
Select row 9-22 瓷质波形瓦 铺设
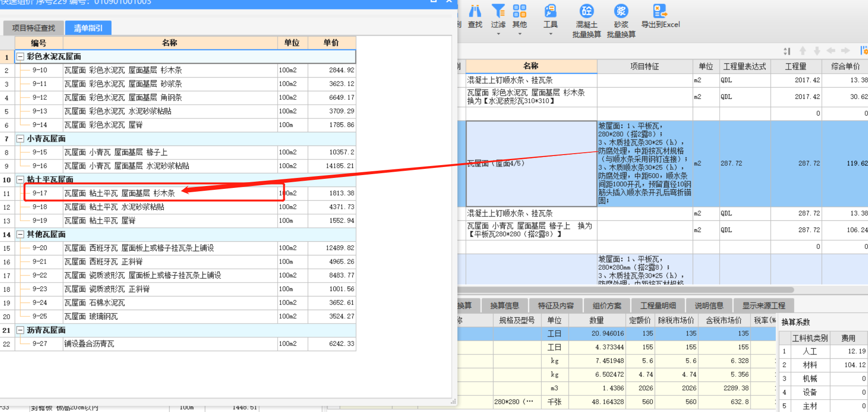pos(185,275)
